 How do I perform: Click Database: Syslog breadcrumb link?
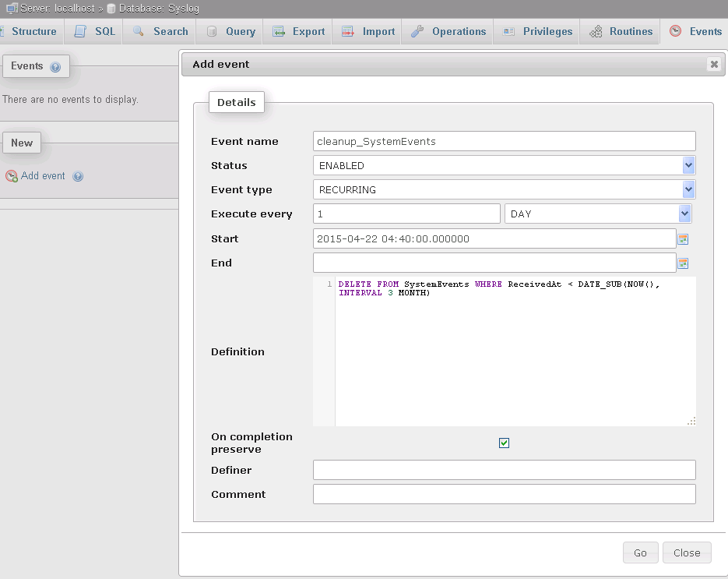159,9
